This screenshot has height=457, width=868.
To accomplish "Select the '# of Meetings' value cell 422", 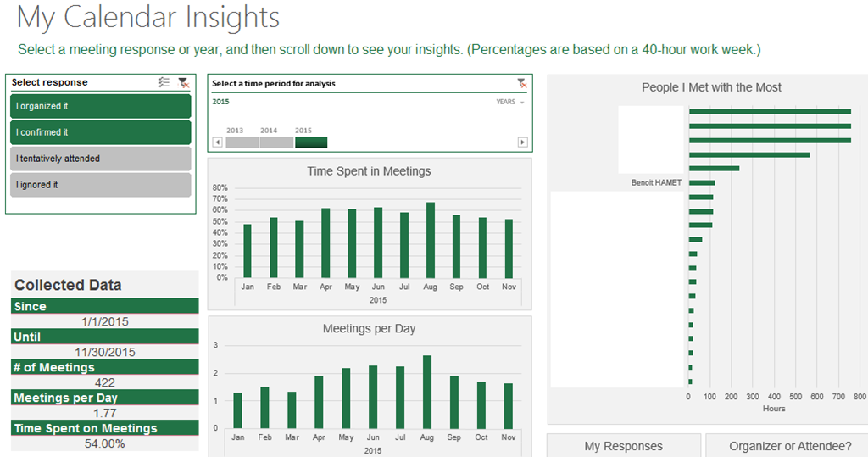I will [x=104, y=382].
